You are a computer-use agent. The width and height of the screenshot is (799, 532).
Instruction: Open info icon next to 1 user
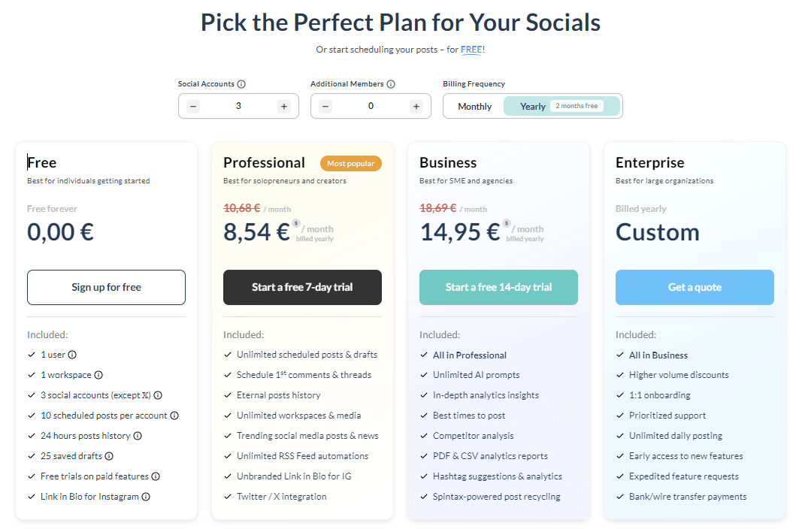pyautogui.click(x=72, y=355)
